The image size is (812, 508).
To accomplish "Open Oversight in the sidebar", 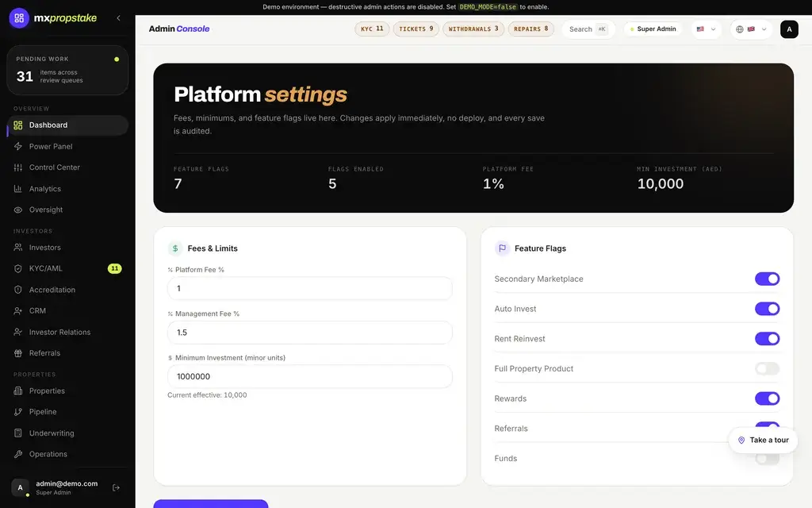I will [68, 210].
